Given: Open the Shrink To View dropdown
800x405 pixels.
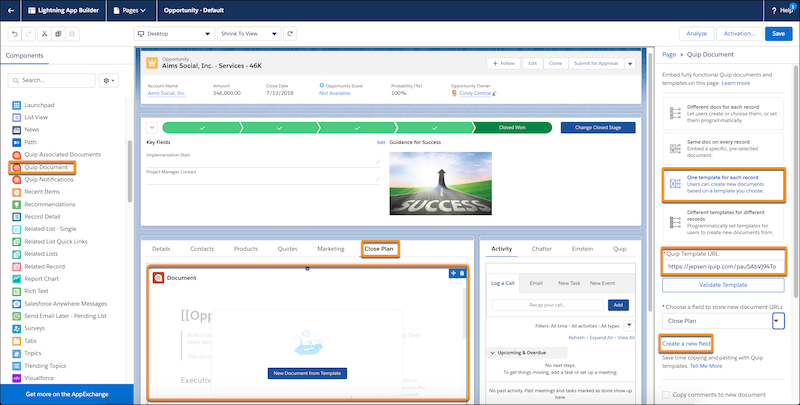Looking at the screenshot, I should tap(249, 34).
